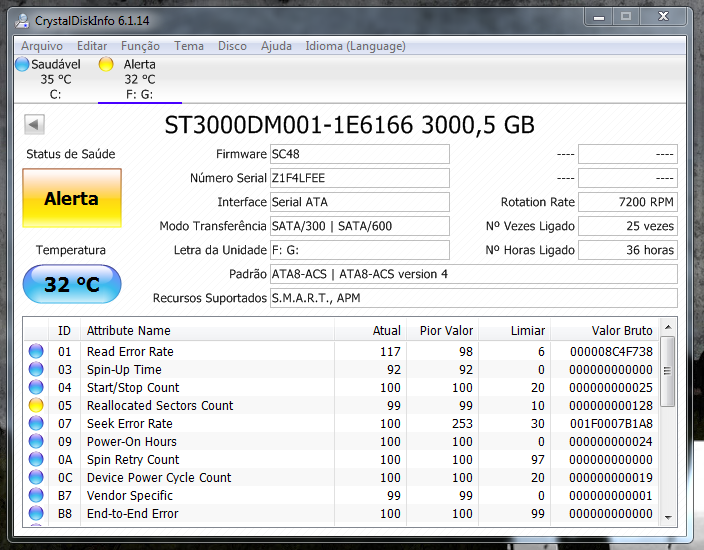Click blue status orb for Start/Stop Count

[x=36, y=387]
